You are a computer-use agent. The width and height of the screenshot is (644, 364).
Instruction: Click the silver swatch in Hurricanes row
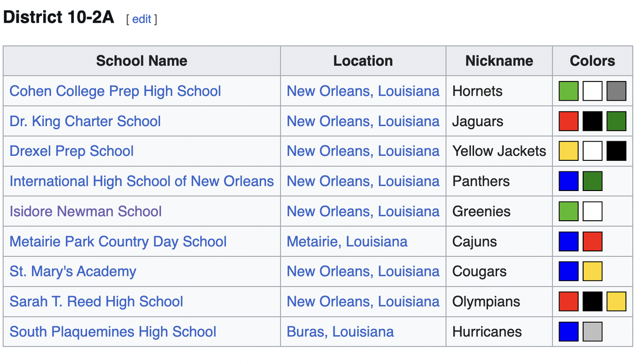593,332
